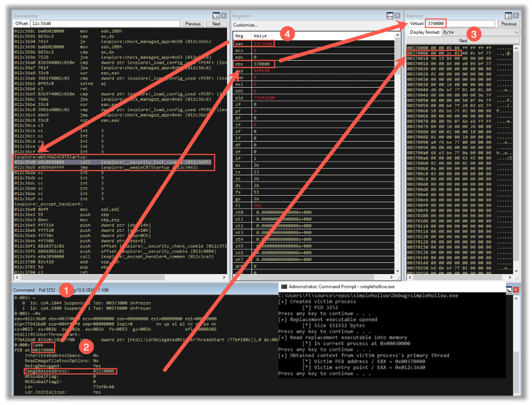The width and height of the screenshot is (532, 405).
Task: Click the Next button below Display format
Action: 464,40
